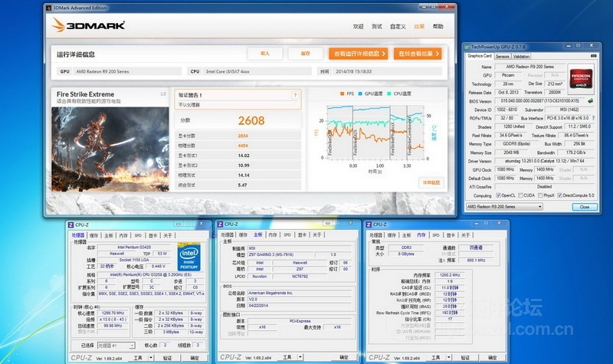Click the blue GPU温度 legend swatch
Image resolution: width=613 pixels, height=364 pixels.
360,93
